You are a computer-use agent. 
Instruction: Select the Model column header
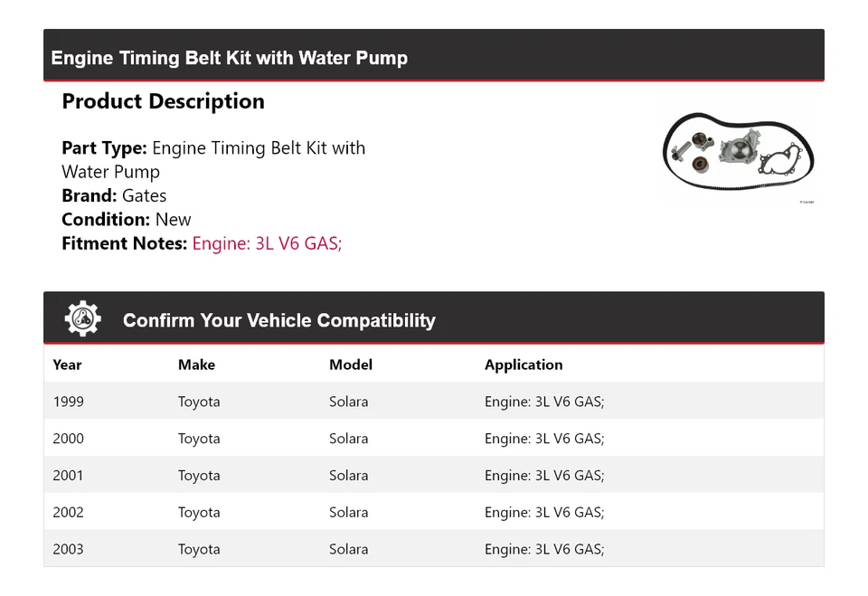351,364
